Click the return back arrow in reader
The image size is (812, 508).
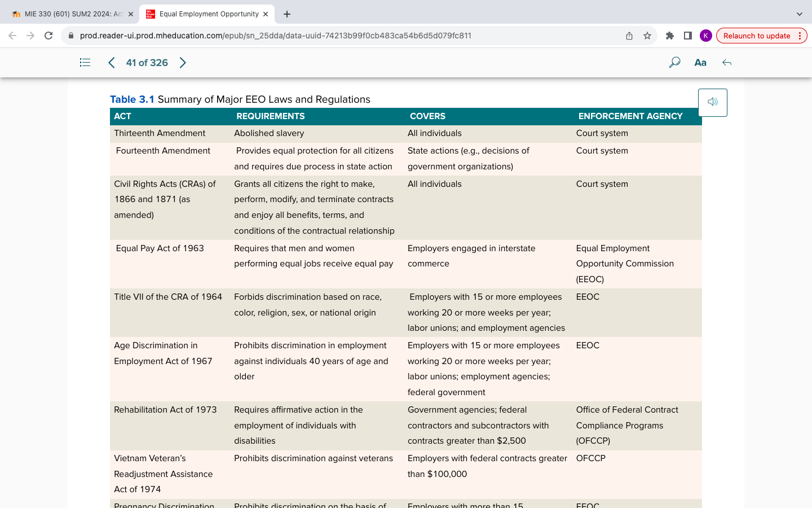[727, 63]
